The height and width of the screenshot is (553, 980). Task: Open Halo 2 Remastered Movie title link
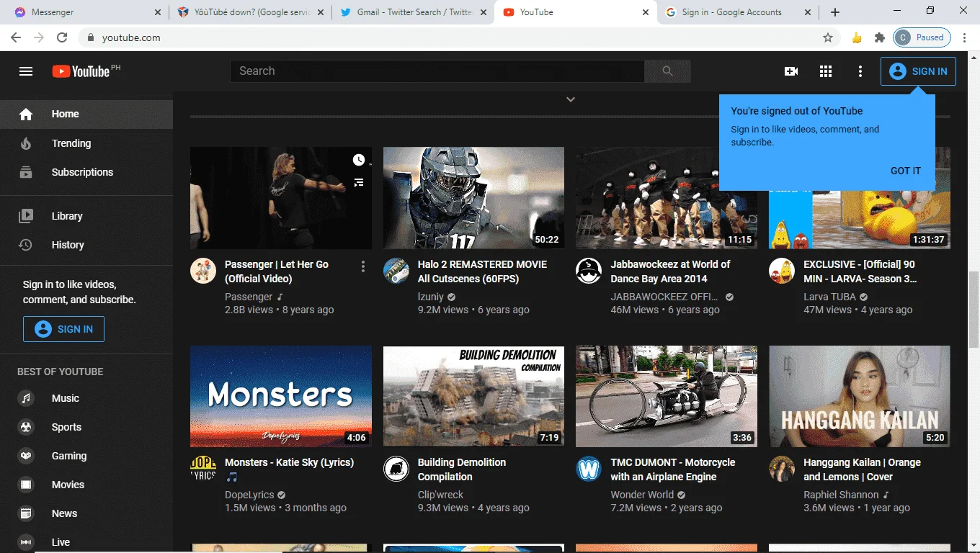click(482, 271)
